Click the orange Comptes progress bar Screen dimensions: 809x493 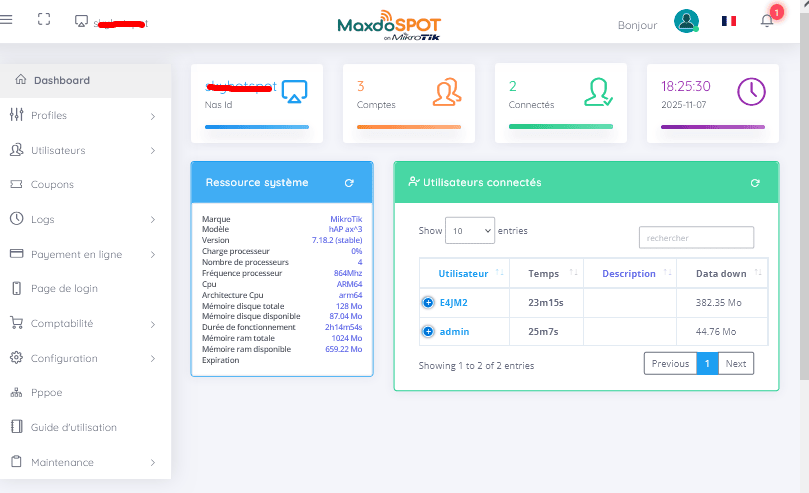409,127
